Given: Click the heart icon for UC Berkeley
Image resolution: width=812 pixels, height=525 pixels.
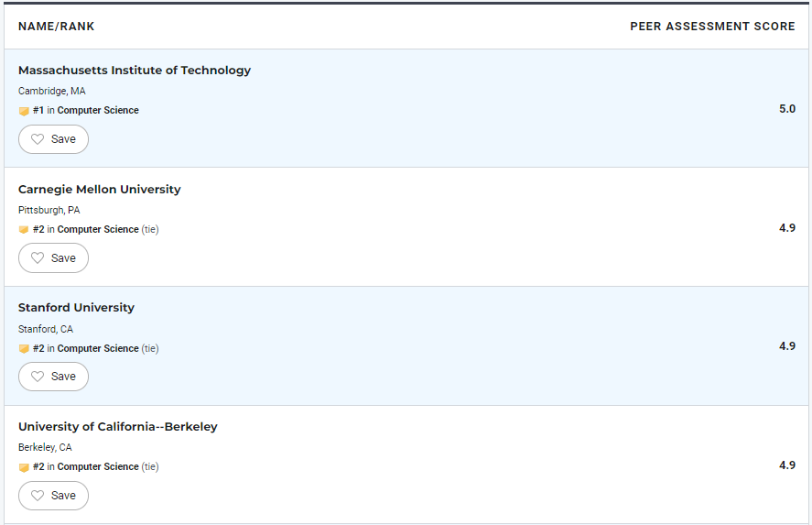Looking at the screenshot, I should pos(38,496).
